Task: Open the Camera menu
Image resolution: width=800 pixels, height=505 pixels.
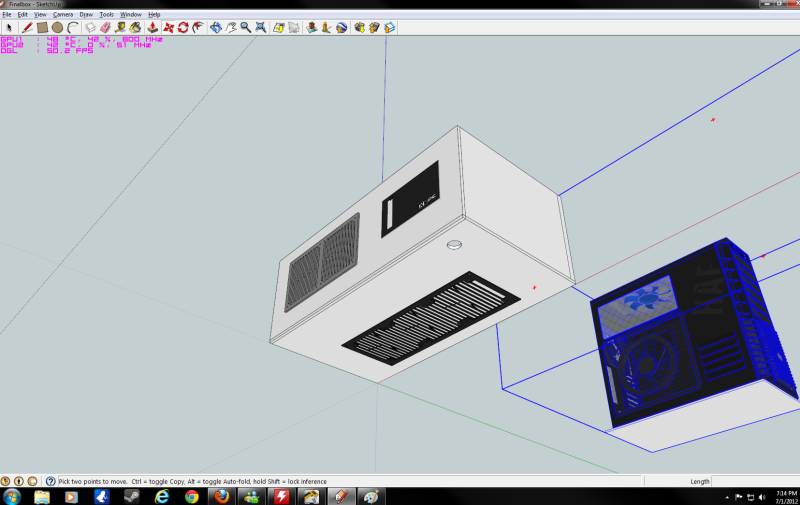Action: click(x=62, y=15)
